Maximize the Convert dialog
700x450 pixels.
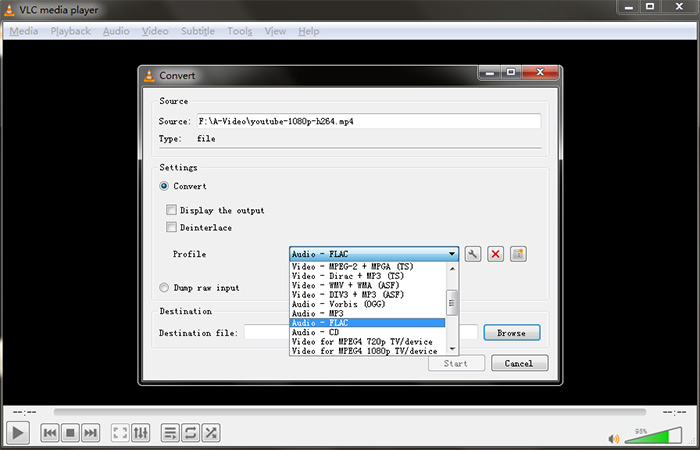[x=511, y=72]
